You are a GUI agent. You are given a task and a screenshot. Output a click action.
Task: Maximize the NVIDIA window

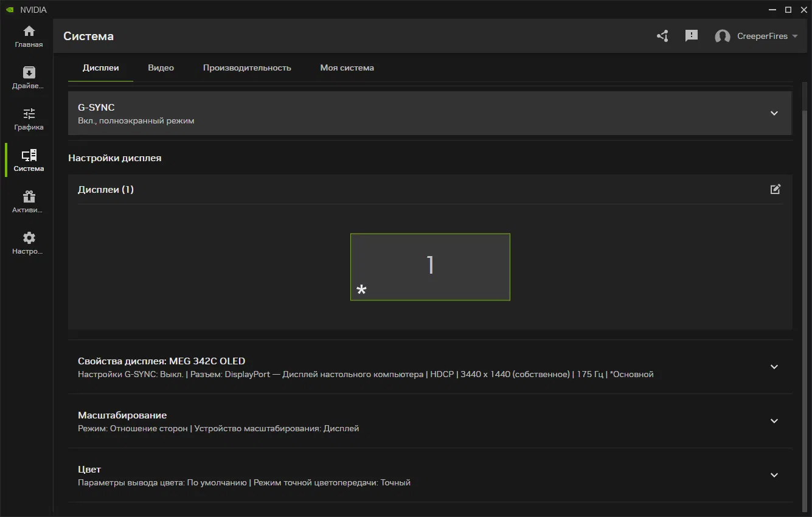tap(788, 10)
